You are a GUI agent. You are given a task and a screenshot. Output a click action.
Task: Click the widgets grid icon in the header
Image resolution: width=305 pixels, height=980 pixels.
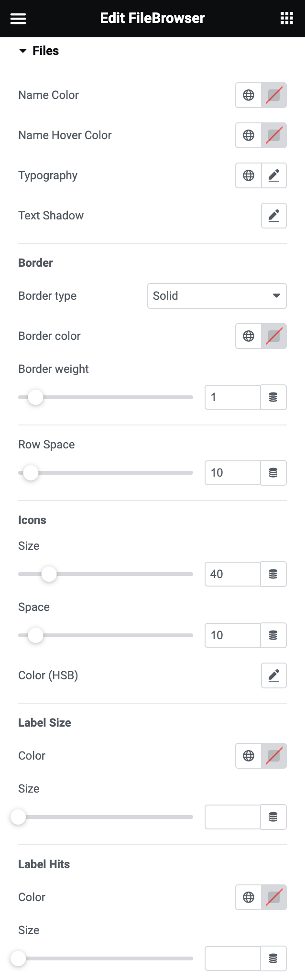(286, 18)
